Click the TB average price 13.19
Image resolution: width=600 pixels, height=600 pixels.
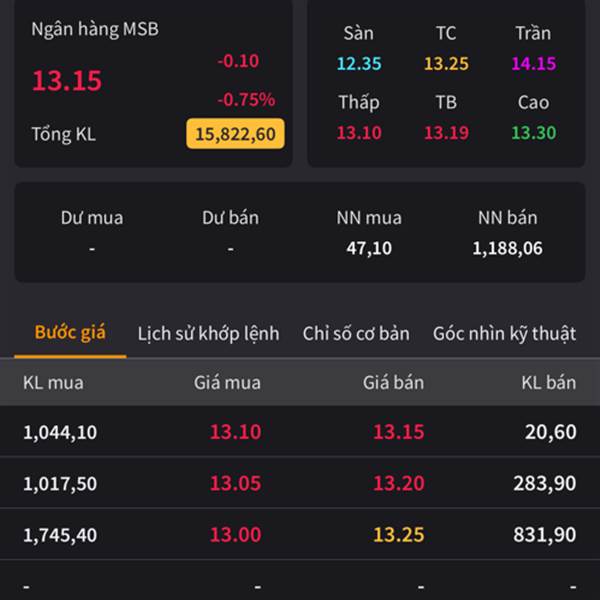[x=446, y=133]
